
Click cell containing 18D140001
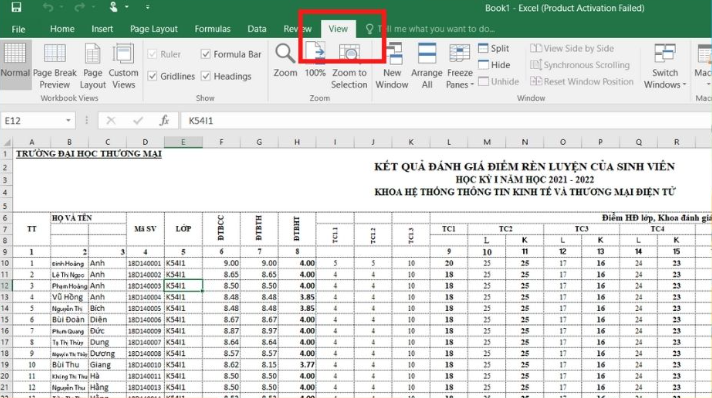[145, 264]
